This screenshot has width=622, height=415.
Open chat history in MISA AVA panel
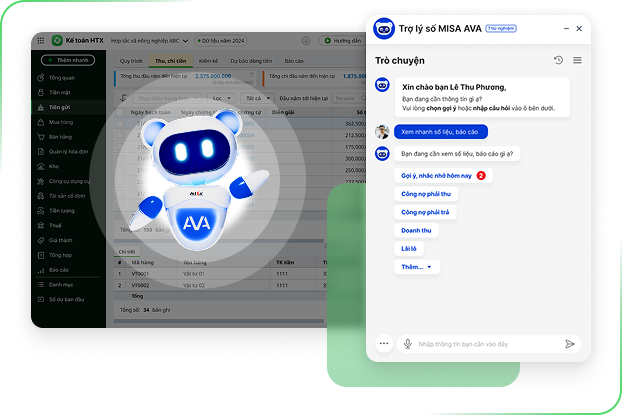pyautogui.click(x=558, y=61)
